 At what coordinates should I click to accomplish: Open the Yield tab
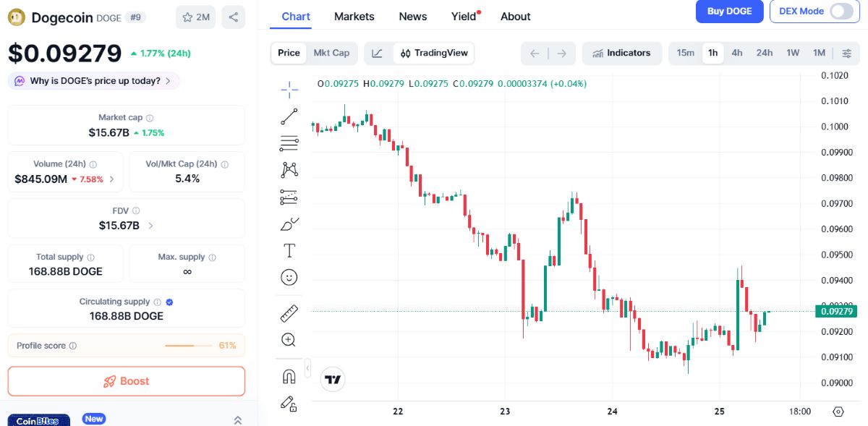[465, 16]
